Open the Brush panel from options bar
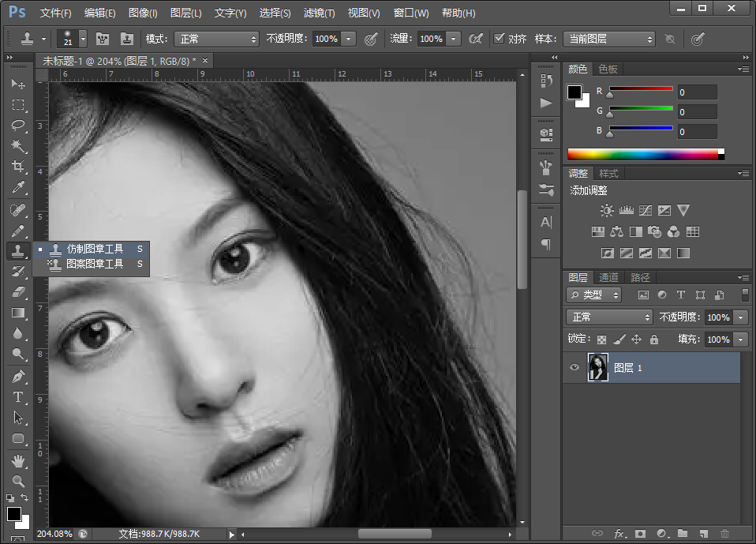 tap(103, 39)
